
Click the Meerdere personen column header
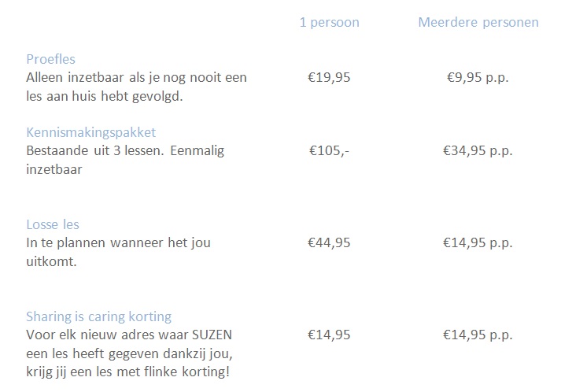(x=478, y=23)
